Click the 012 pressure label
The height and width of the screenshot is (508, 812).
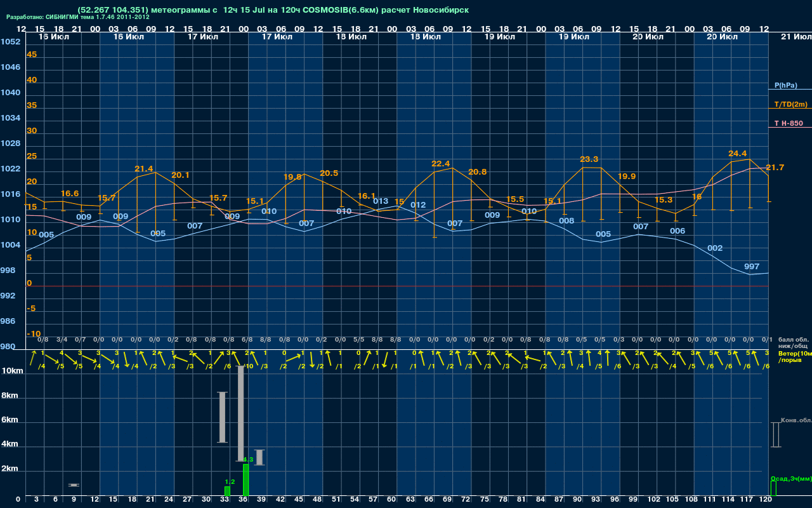click(418, 205)
